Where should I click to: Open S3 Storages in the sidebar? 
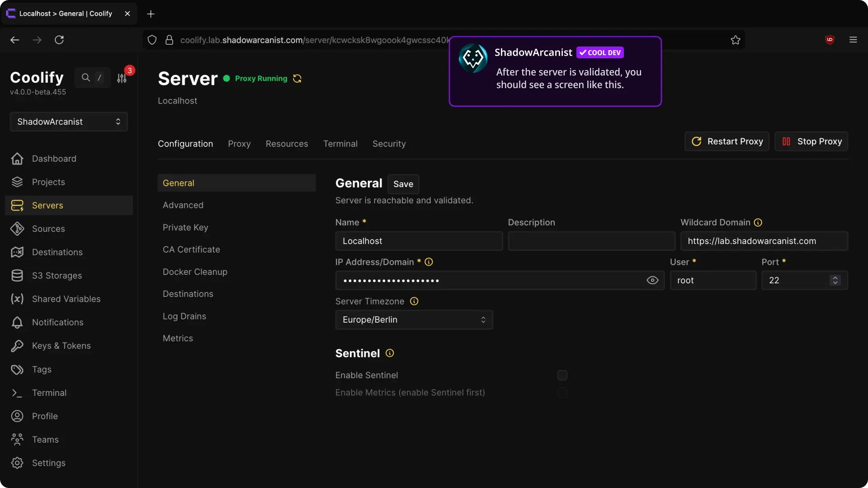tap(57, 276)
